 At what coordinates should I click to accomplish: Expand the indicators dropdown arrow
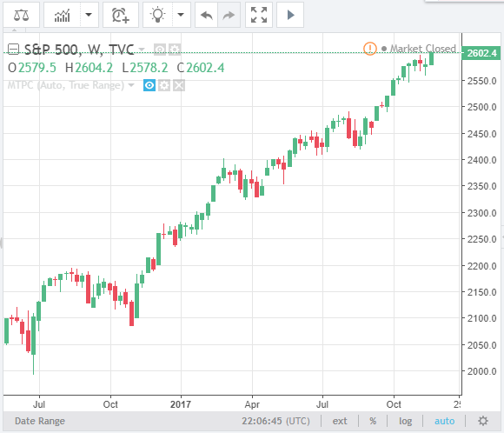click(89, 15)
